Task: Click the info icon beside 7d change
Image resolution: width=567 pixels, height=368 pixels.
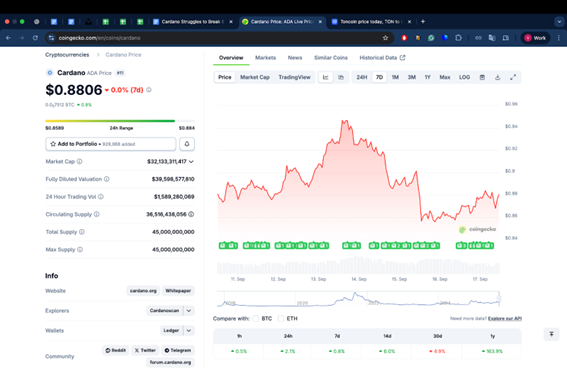Action: (x=149, y=90)
